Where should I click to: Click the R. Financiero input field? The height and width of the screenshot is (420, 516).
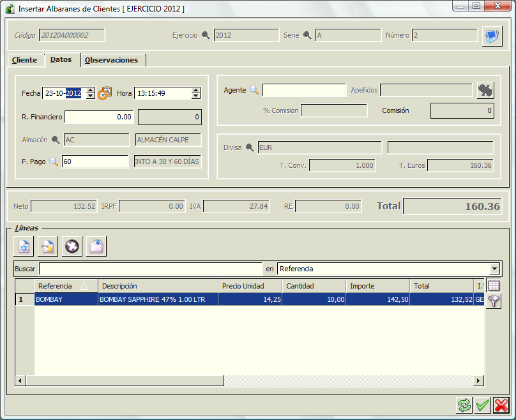[x=99, y=117]
